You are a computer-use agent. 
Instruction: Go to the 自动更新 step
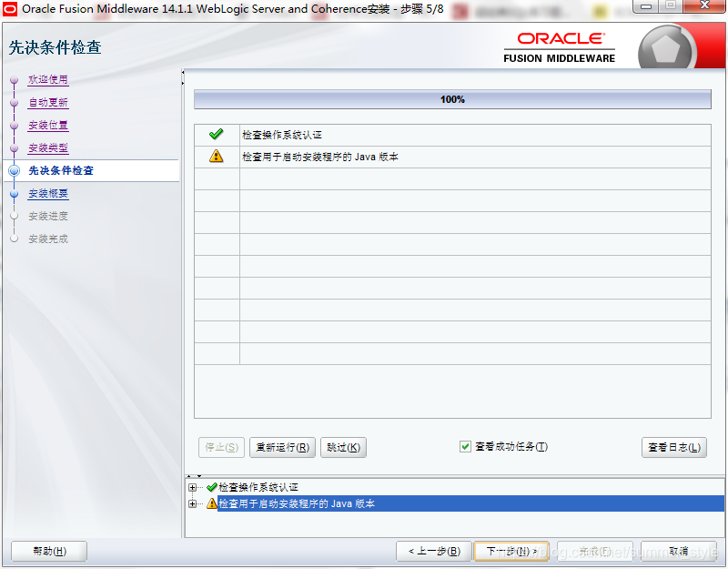(x=48, y=102)
